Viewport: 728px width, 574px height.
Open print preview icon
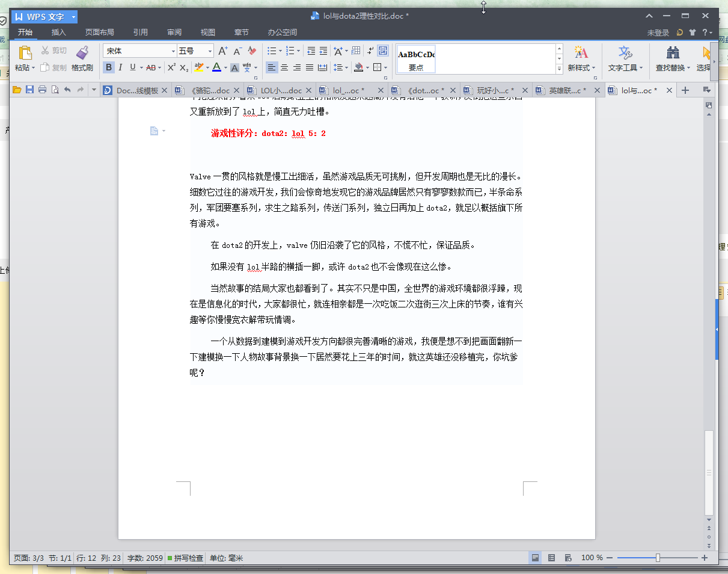coord(55,90)
